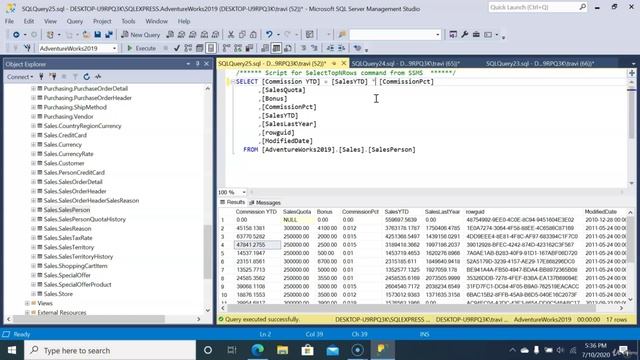Comment out the selected lines icon
Screen dimensions: 640x360
tap(303, 48)
